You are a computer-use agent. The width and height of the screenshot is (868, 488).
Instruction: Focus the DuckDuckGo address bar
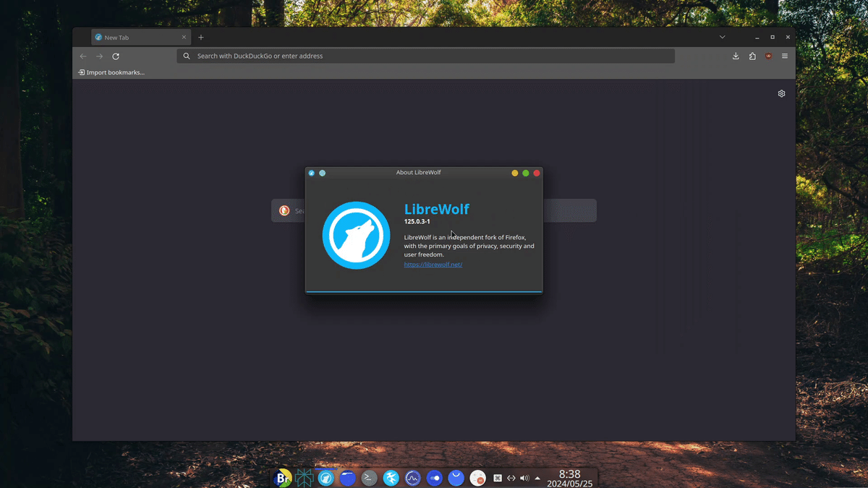click(425, 56)
